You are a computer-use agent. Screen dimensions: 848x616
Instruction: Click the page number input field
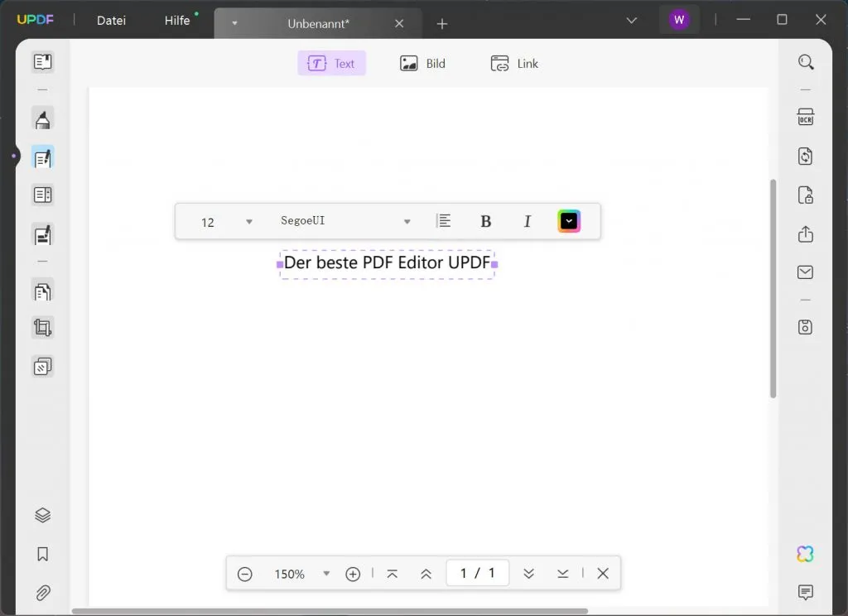(x=478, y=573)
